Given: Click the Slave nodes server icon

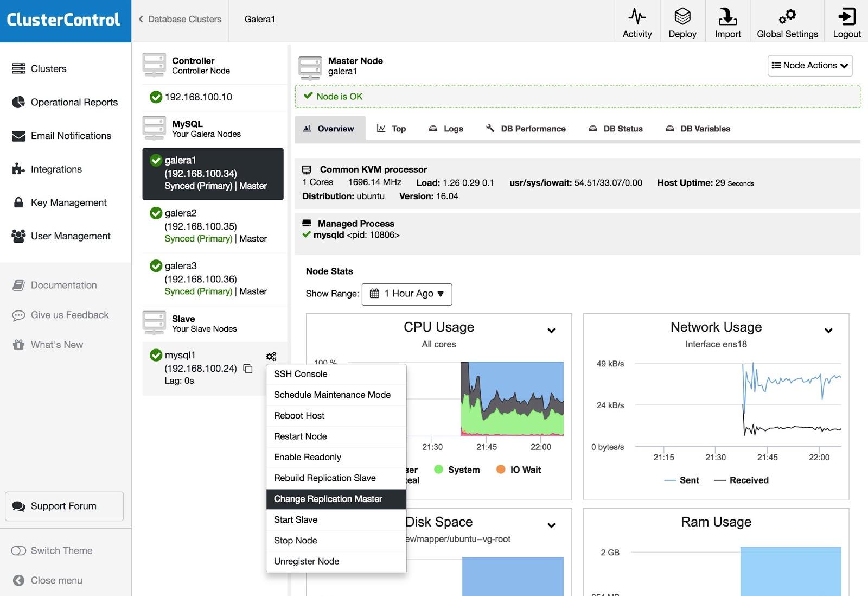Looking at the screenshot, I should pos(154,323).
